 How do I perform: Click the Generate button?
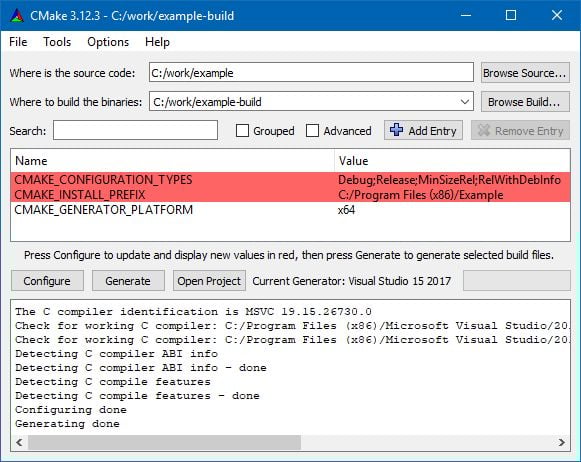click(x=128, y=281)
